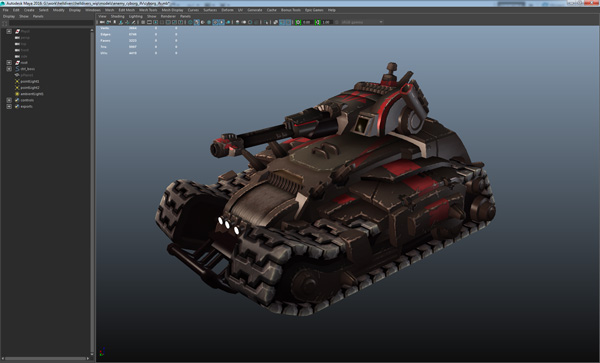Click the controls set icon in the outliner
This screenshot has width=600, height=363.
[17, 100]
